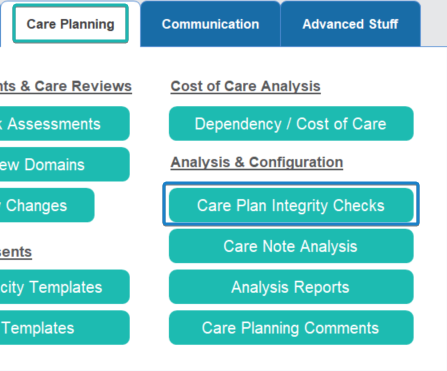Open the Care Note Analysis button

291,246
